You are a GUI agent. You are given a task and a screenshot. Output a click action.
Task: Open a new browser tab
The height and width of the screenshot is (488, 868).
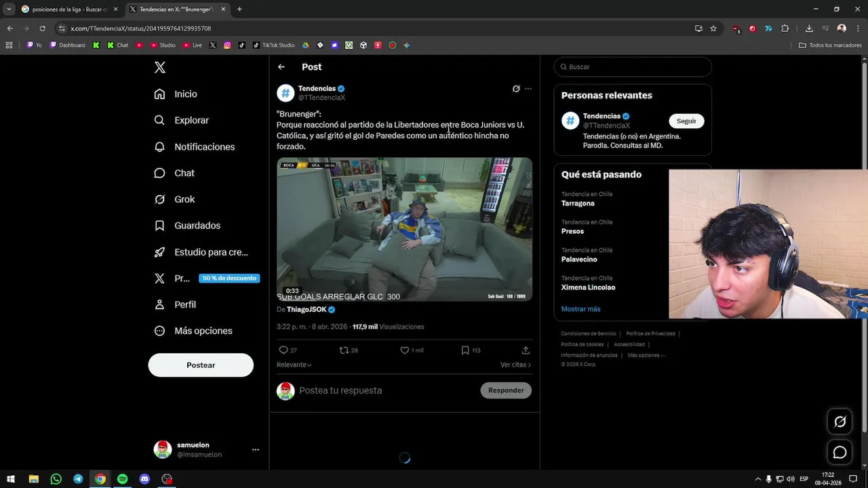tap(239, 9)
